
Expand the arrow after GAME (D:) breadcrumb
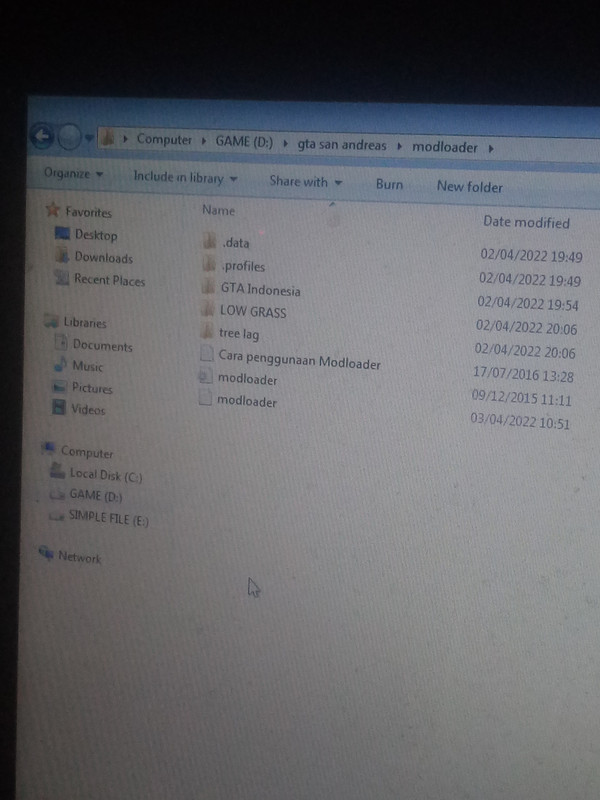pos(285,144)
